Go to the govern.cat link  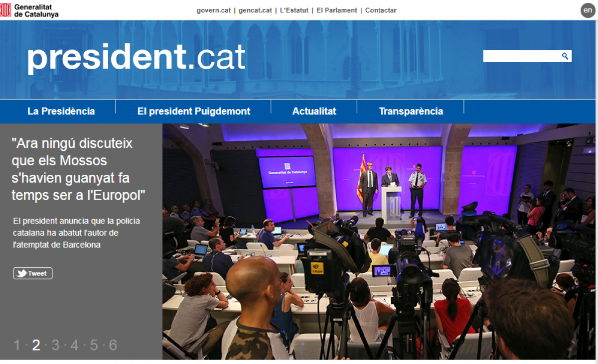point(213,10)
